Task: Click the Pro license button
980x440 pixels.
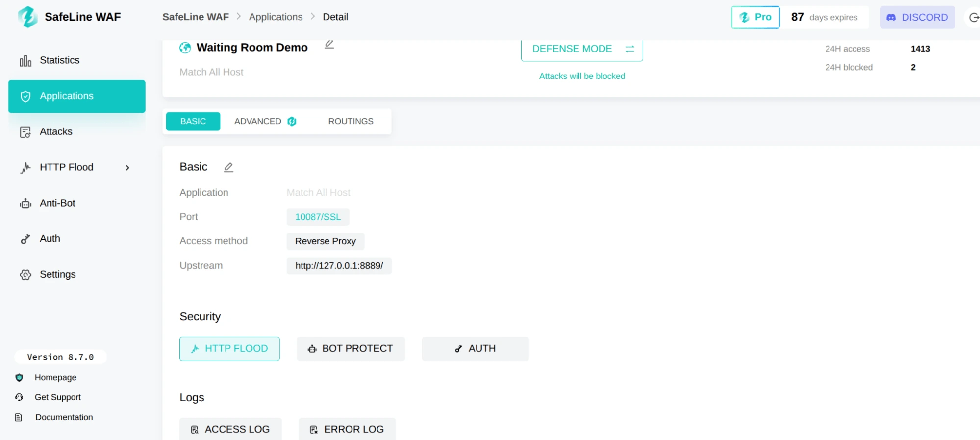Action: (x=755, y=17)
